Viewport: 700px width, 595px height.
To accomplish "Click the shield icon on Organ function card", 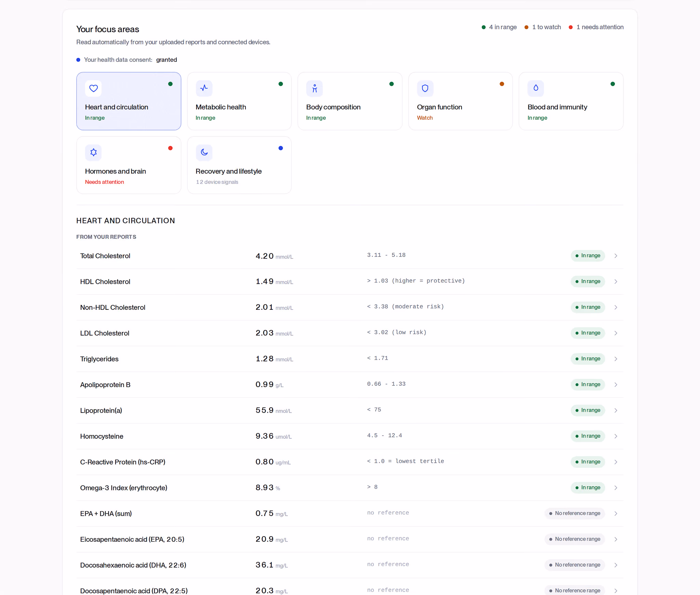I will [425, 88].
